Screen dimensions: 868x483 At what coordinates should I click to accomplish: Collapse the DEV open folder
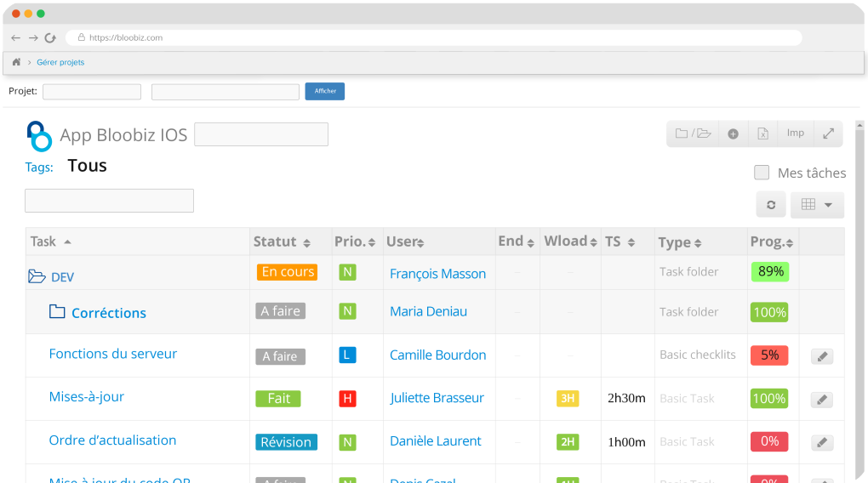(x=37, y=276)
